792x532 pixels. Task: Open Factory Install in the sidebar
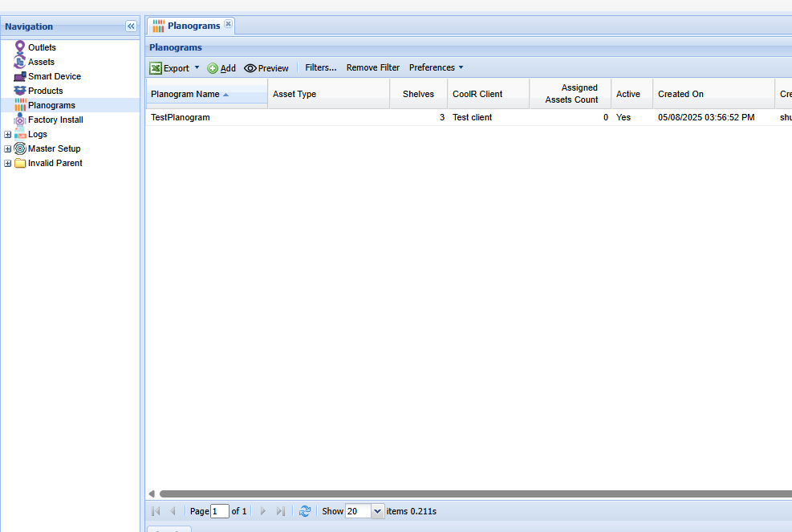(x=55, y=120)
